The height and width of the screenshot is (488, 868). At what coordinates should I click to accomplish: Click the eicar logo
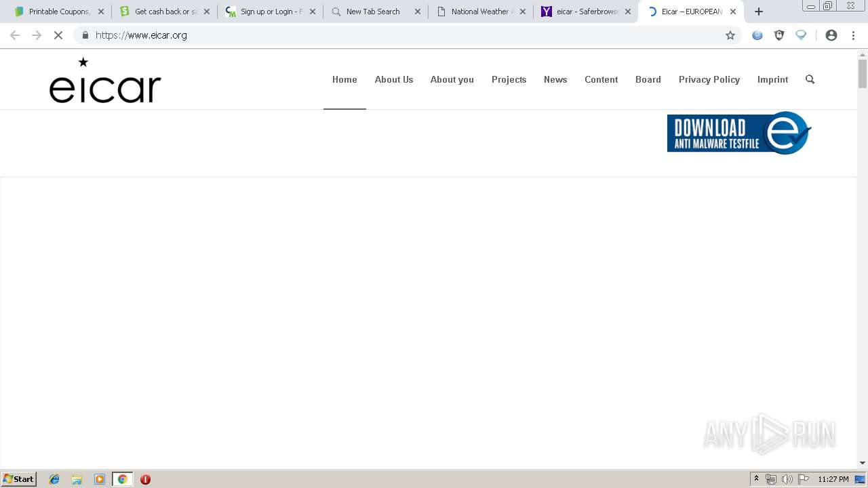coord(105,80)
